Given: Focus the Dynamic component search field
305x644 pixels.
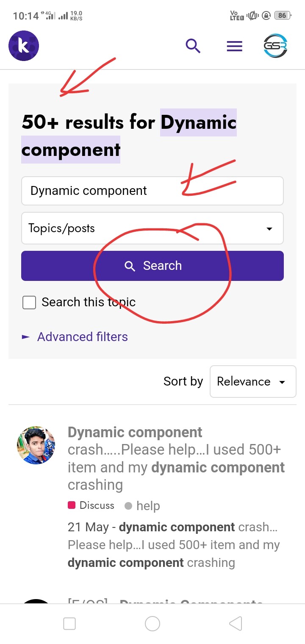Looking at the screenshot, I should [x=152, y=191].
